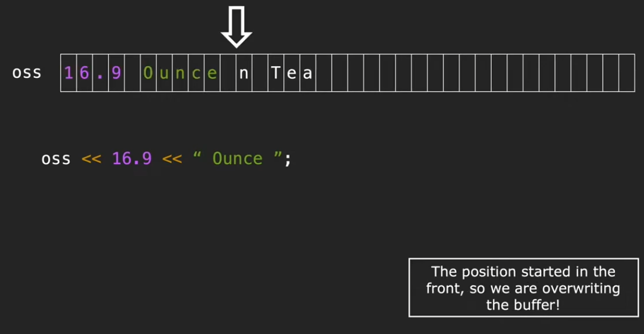Select the buffer cell containing "a"

pos(308,73)
